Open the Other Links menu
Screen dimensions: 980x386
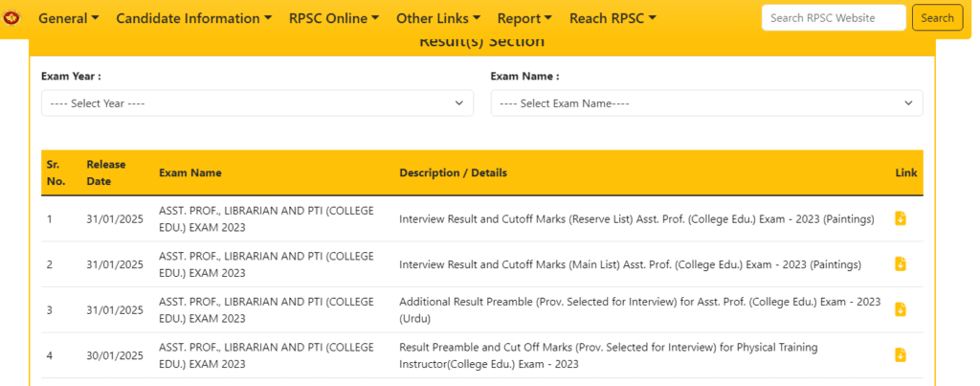[438, 18]
